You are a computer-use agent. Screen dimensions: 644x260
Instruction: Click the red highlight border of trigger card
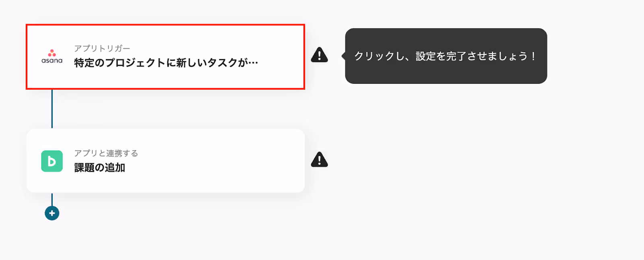point(165,25)
